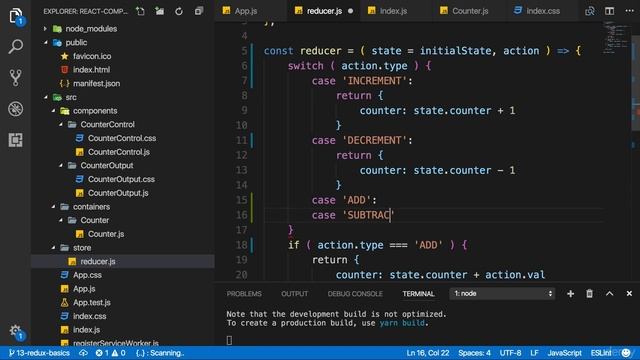Open the editor More Actions ellipsis

(629, 11)
